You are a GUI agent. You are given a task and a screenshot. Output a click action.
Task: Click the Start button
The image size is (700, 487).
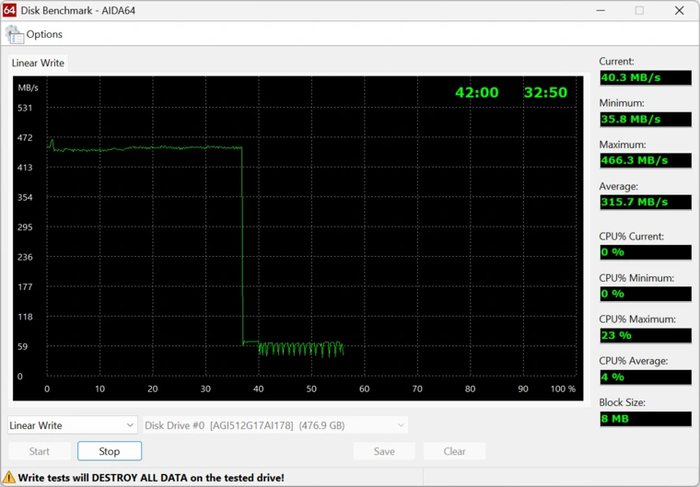click(x=39, y=451)
